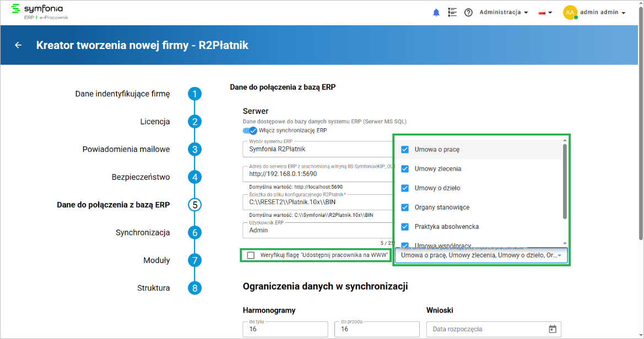Click the dropdown list scroll-up arrow
Image resolution: width=644 pixels, height=339 pixels.
pos(565,140)
